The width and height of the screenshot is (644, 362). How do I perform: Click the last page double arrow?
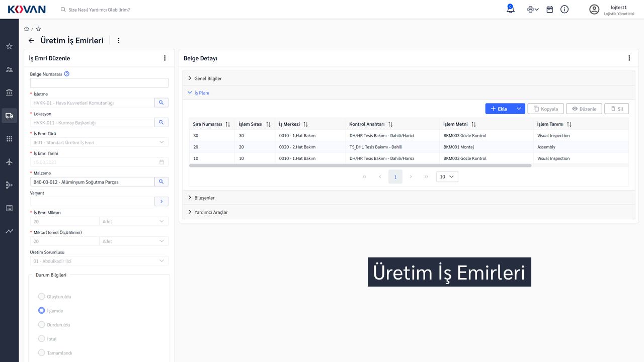click(426, 176)
